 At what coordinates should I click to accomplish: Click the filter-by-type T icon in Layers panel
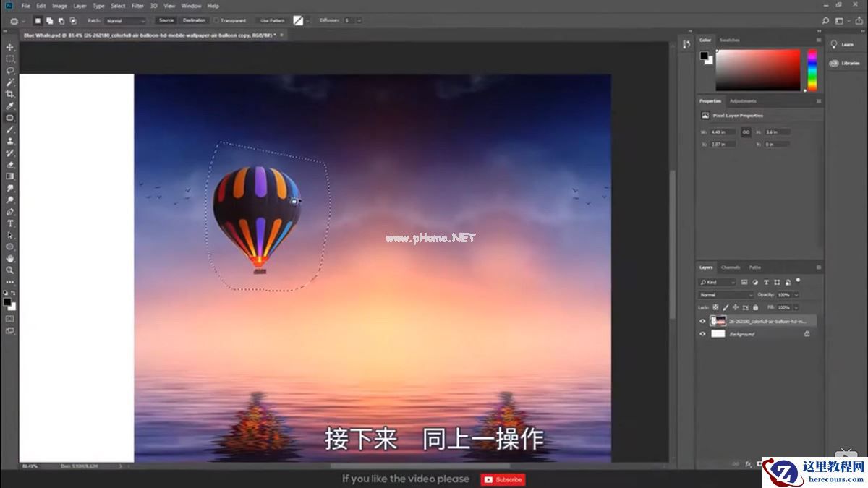tap(766, 282)
